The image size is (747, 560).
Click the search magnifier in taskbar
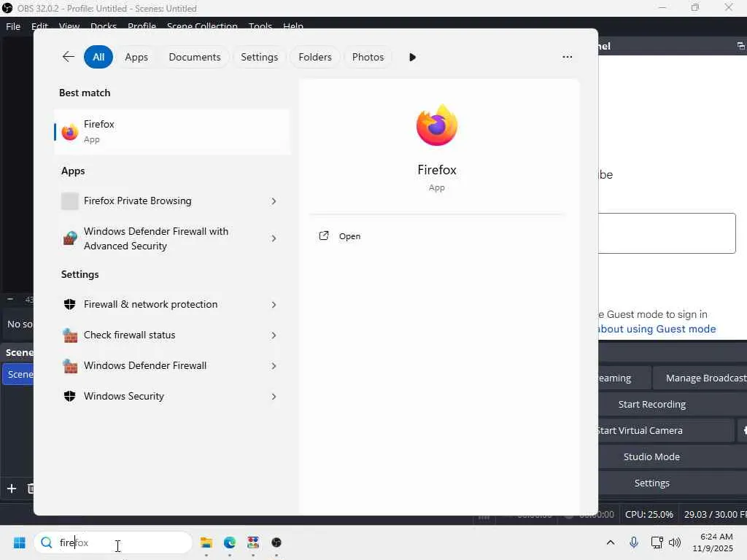(46, 542)
